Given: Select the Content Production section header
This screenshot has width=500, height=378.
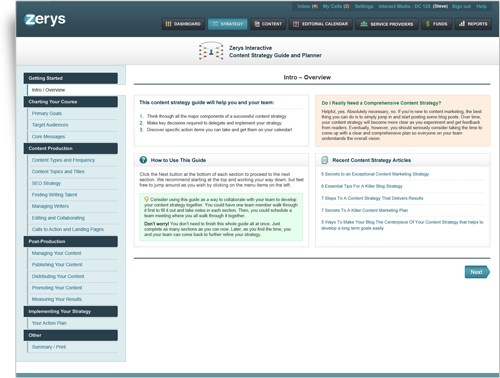Looking at the screenshot, I should point(71,148).
